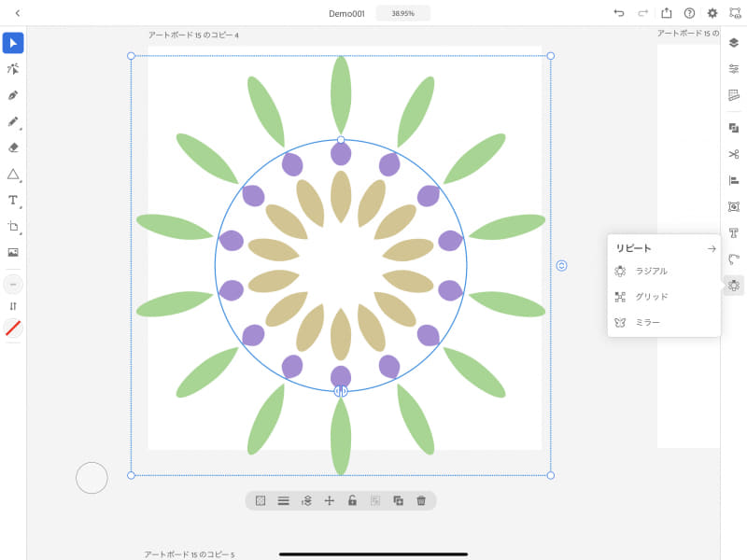Click top-left bounding box handle
The image size is (747, 560).
point(131,56)
